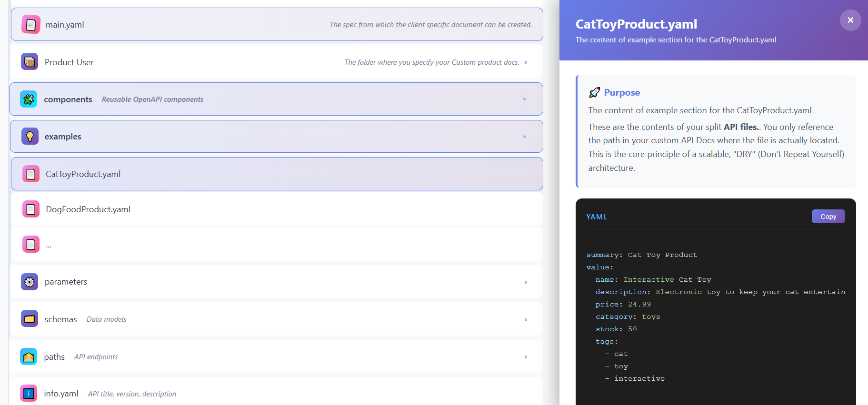Collapse the examples folder chevron
Image resolution: width=868 pixels, height=405 pixels.
(525, 137)
